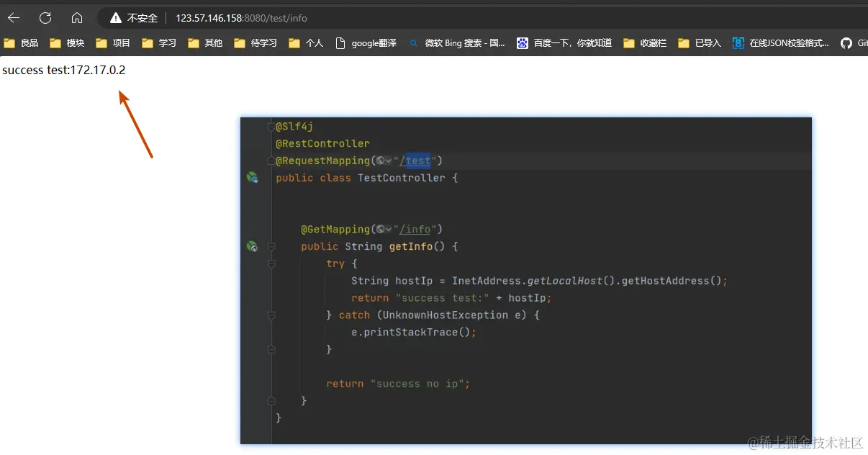
Task: Open the 良品 bookmark folder
Action: click(21, 43)
